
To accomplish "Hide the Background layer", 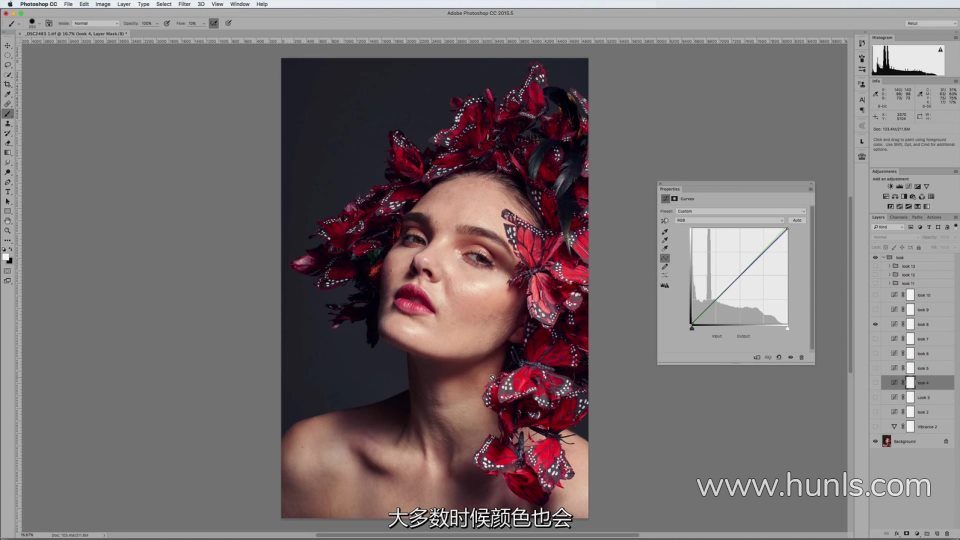I will click(x=875, y=441).
